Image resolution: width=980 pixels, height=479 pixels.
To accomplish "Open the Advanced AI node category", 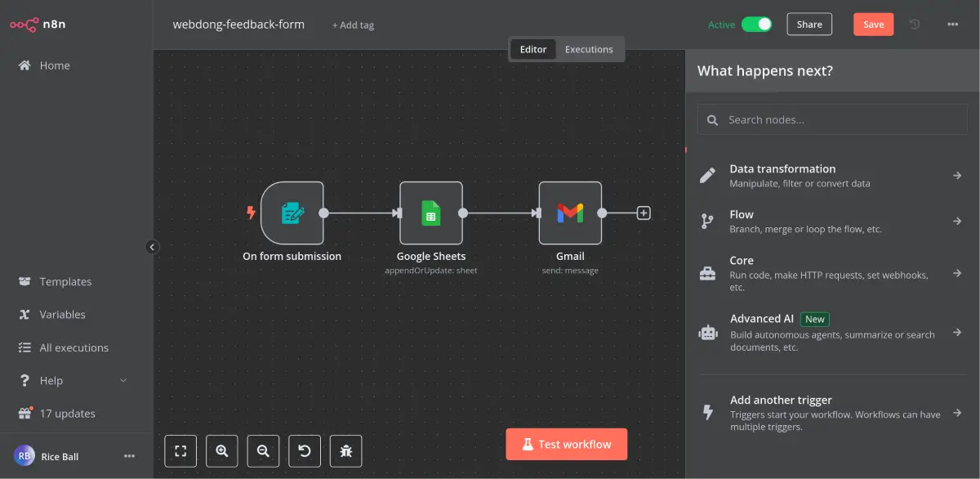I will click(831, 333).
